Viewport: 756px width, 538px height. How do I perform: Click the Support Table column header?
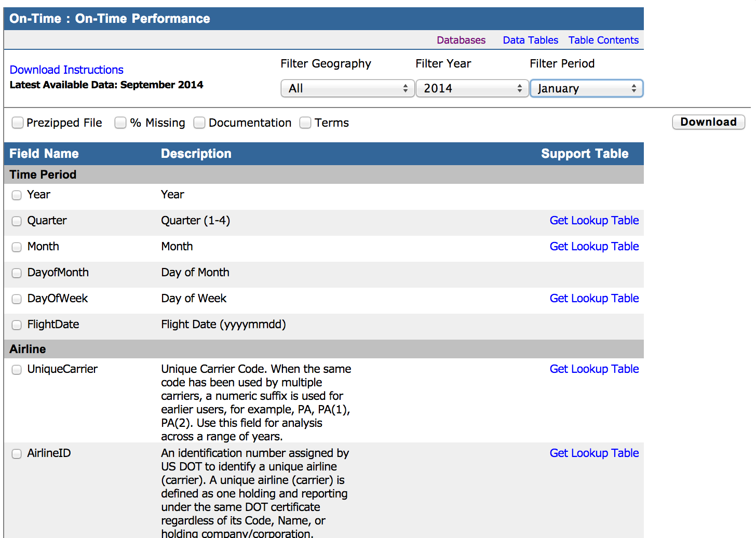click(585, 154)
